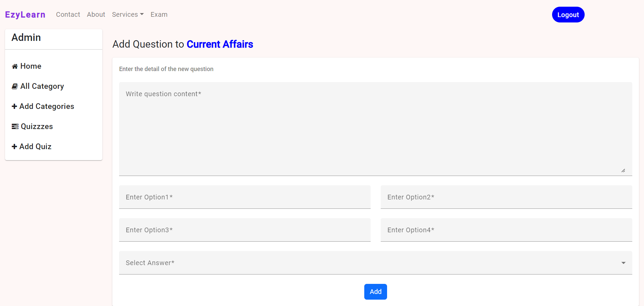Click the plus icon next to Add Categories

(x=14, y=106)
